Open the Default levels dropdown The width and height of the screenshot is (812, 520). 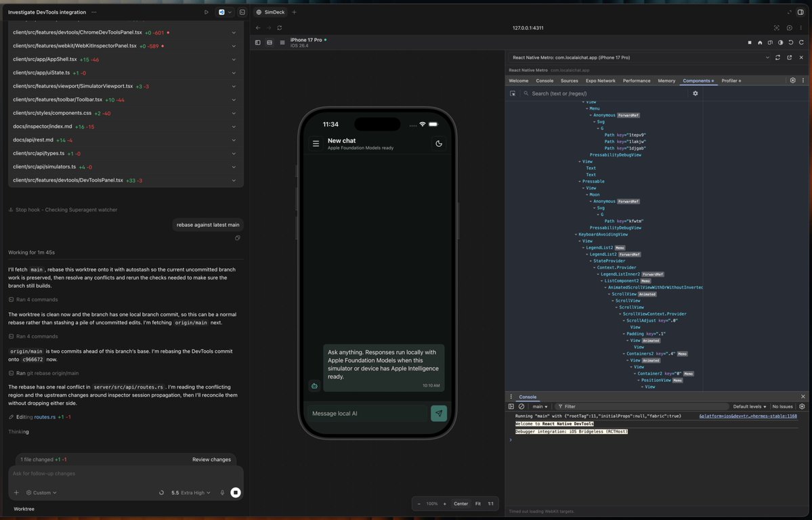click(749, 406)
